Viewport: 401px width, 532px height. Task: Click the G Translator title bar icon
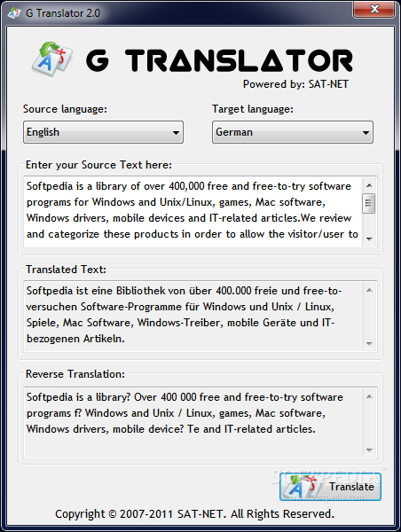click(14, 13)
